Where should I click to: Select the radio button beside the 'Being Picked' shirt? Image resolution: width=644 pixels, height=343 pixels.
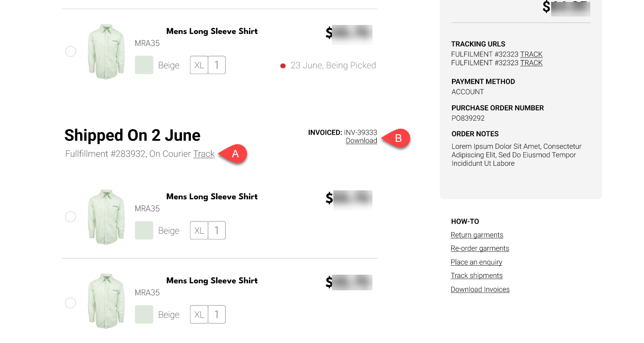click(70, 51)
